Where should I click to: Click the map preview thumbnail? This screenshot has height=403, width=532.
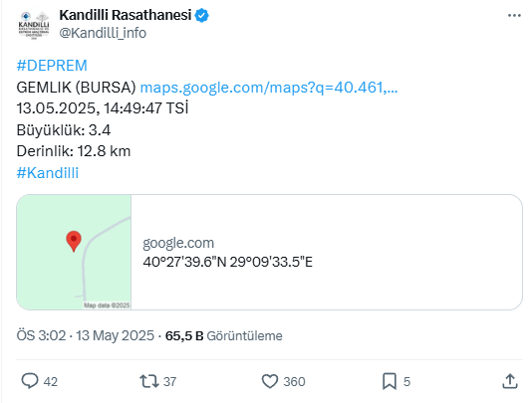74,252
